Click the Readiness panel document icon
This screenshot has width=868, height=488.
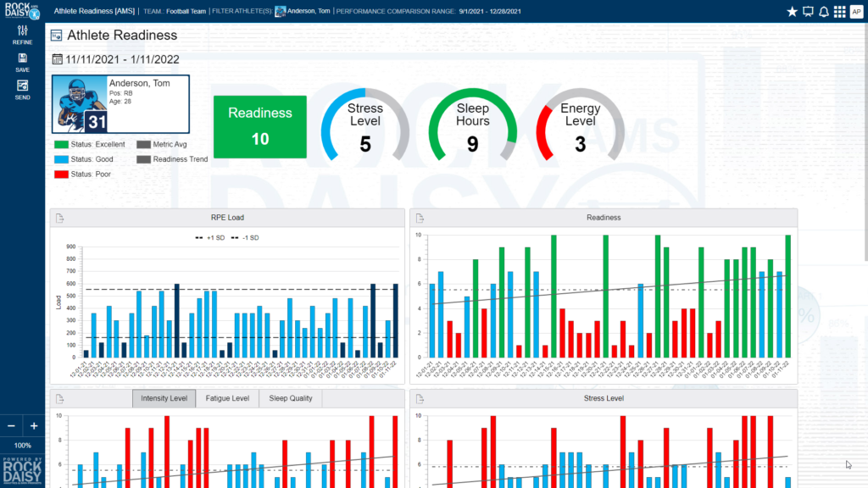pos(420,218)
